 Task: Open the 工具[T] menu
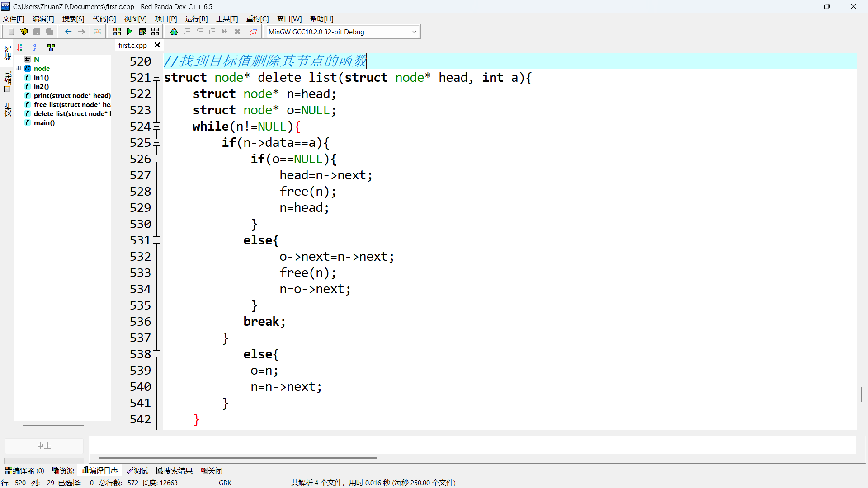point(226,19)
